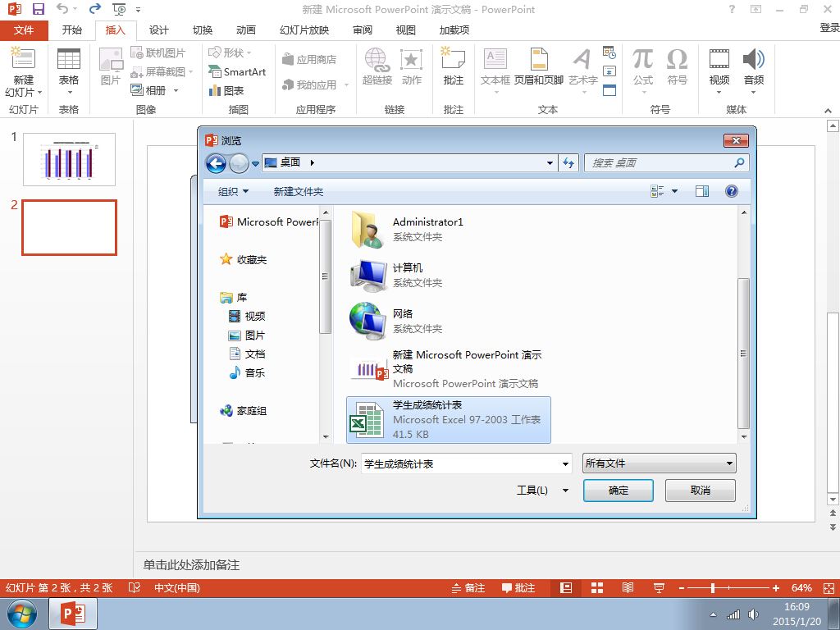Switch to Slide Sorter view in status bar
Screen dimensions: 840x630
click(x=597, y=588)
